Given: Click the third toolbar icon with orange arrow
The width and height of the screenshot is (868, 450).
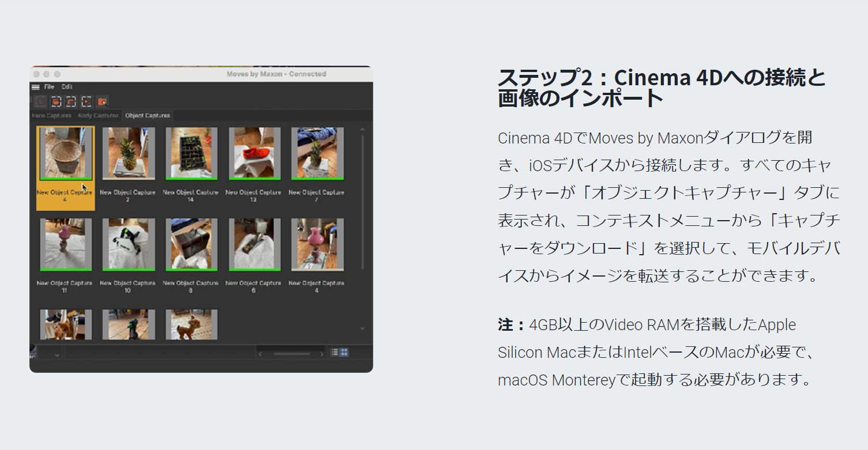Looking at the screenshot, I should point(71,102).
